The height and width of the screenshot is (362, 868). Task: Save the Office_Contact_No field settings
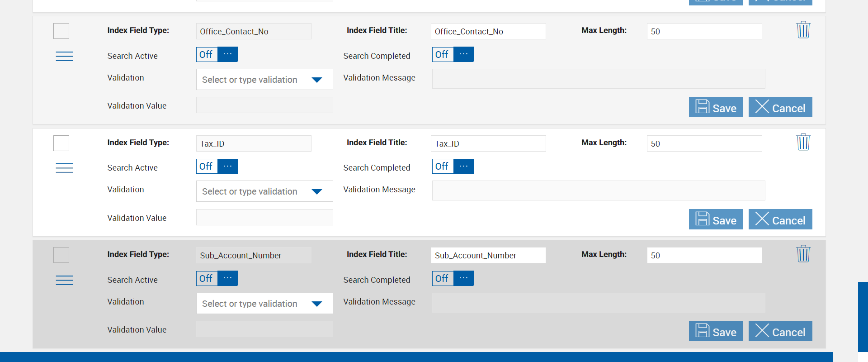(x=716, y=107)
